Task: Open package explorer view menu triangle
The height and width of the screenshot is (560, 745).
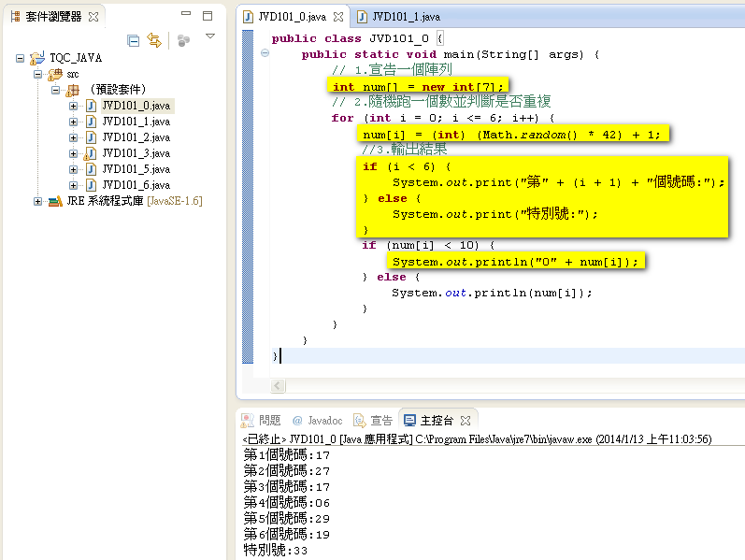Action: tap(210, 36)
